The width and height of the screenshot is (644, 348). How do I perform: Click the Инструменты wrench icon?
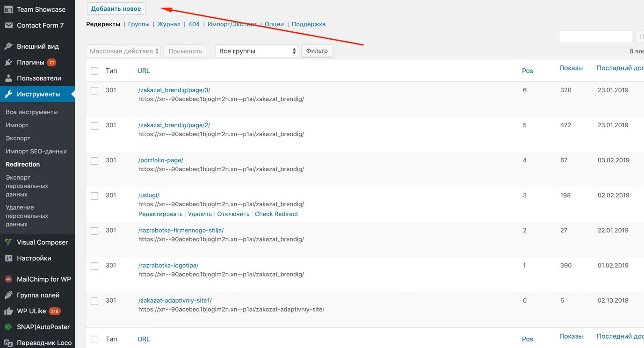pos(8,94)
